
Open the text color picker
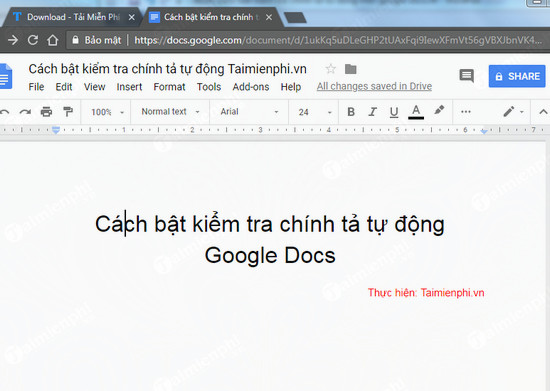tap(416, 112)
